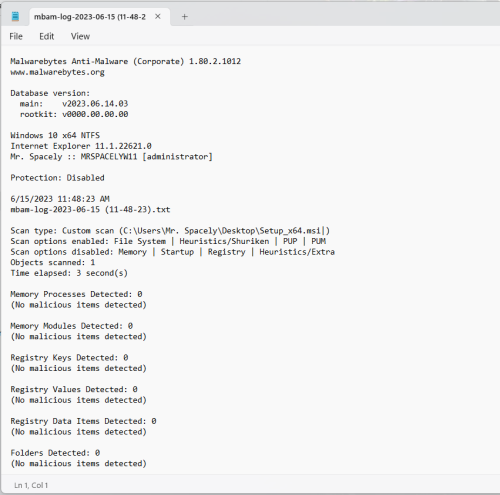Click the 'Database version:' line

coord(50,93)
